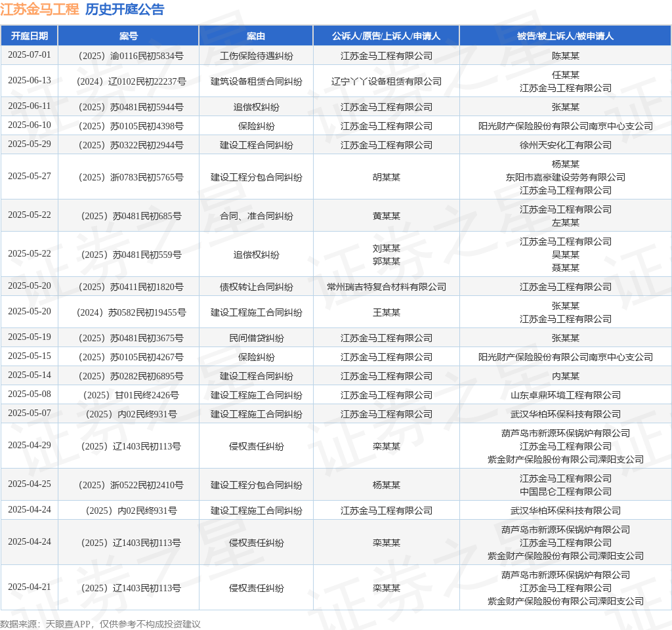
Task: Select case number (2025)苏0105民初4267号
Action: (x=131, y=357)
